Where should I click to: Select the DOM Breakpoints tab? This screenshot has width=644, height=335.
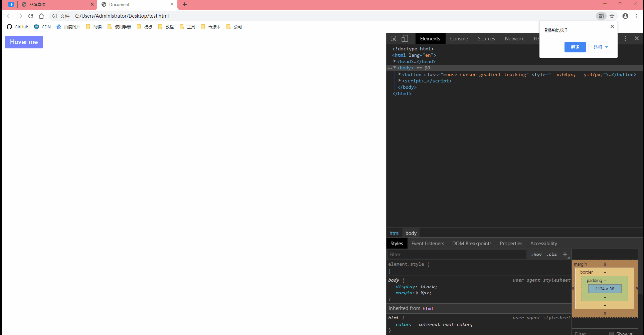tap(472, 244)
